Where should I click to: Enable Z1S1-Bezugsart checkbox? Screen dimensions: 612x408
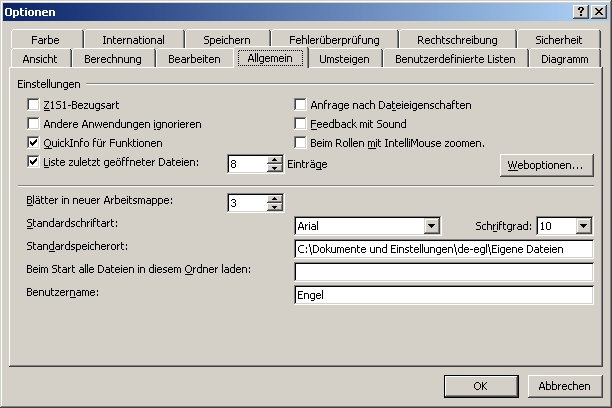pyautogui.click(x=33, y=105)
